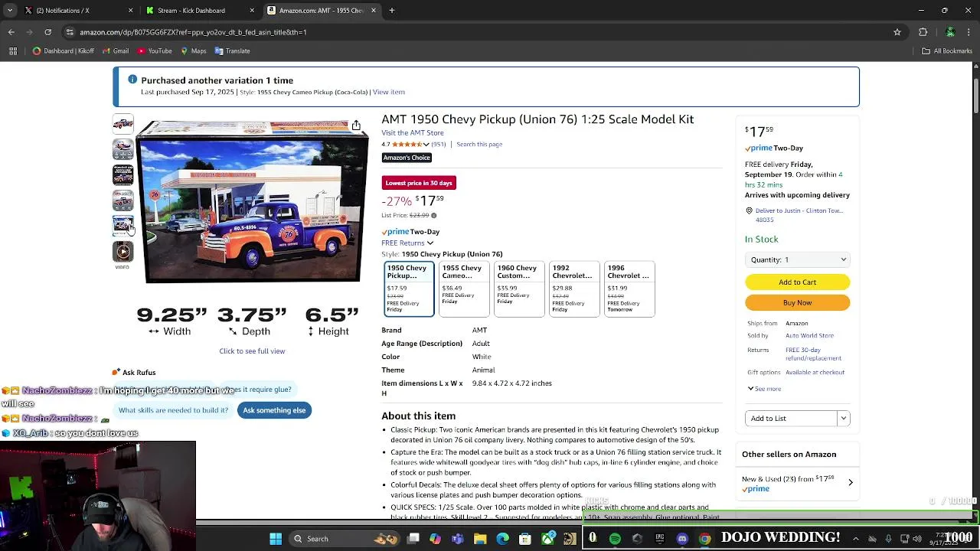Open the Translate bookmark
Image resolution: width=980 pixels, height=551 pixels.
[x=232, y=51]
